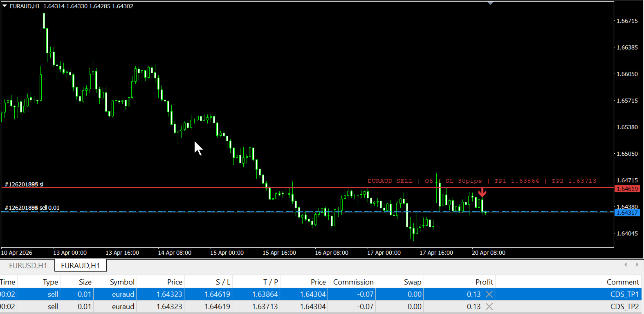Click the 20 Apr 08:00 time label
Image resolution: width=644 pixels, height=314 pixels.
[489, 253]
